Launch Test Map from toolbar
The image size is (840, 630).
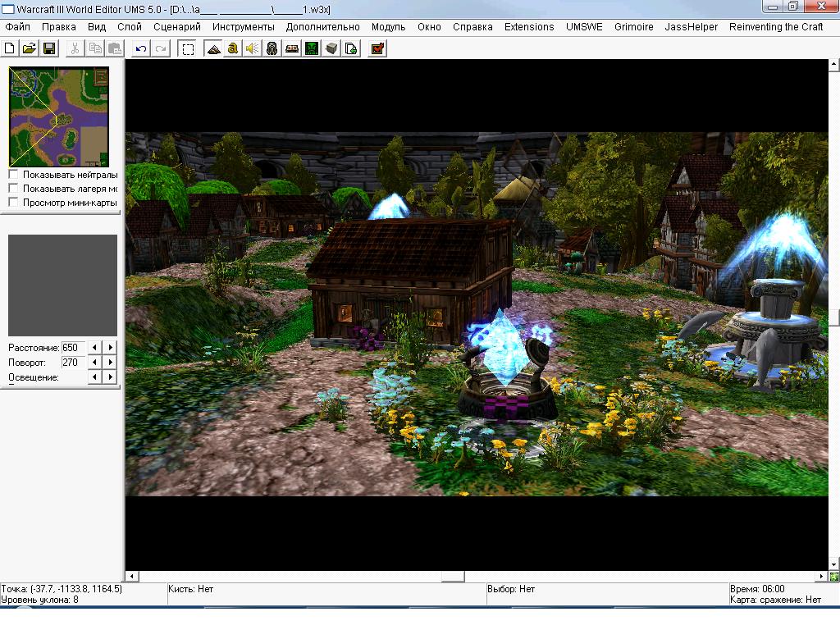point(377,48)
